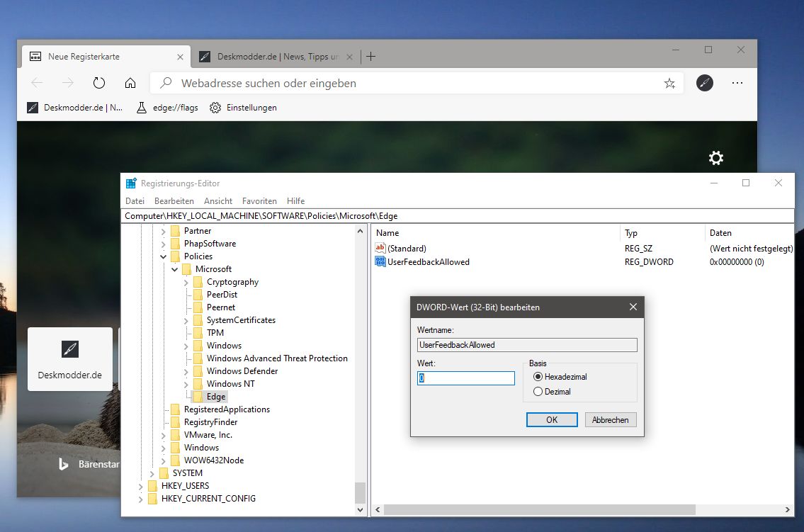Viewport: 804px width, 532px height.
Task: Click the Edge back arrow button
Action: pyautogui.click(x=37, y=82)
